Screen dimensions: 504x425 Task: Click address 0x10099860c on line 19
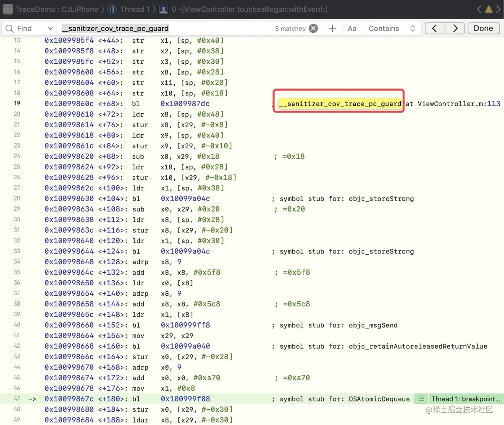click(69, 104)
